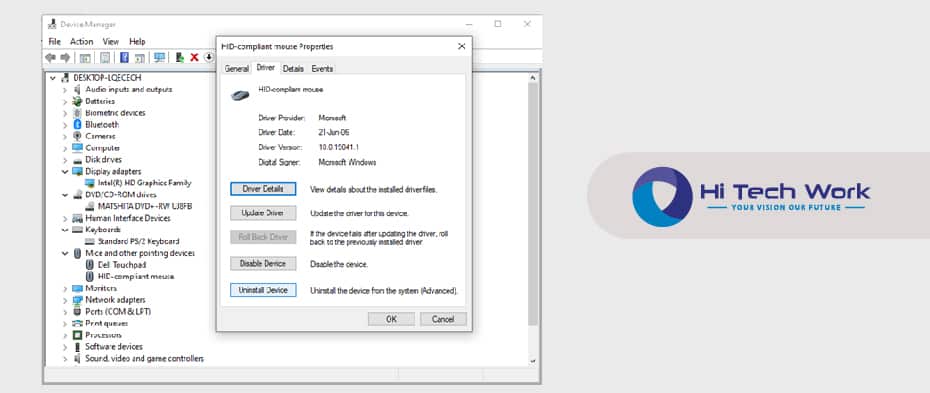930x393 pixels.
Task: Click the vertical scrollbar thumb of device tree
Action: tap(532, 205)
